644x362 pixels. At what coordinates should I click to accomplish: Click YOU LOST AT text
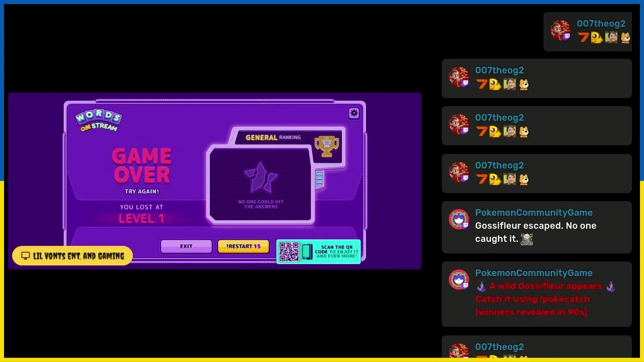point(141,207)
